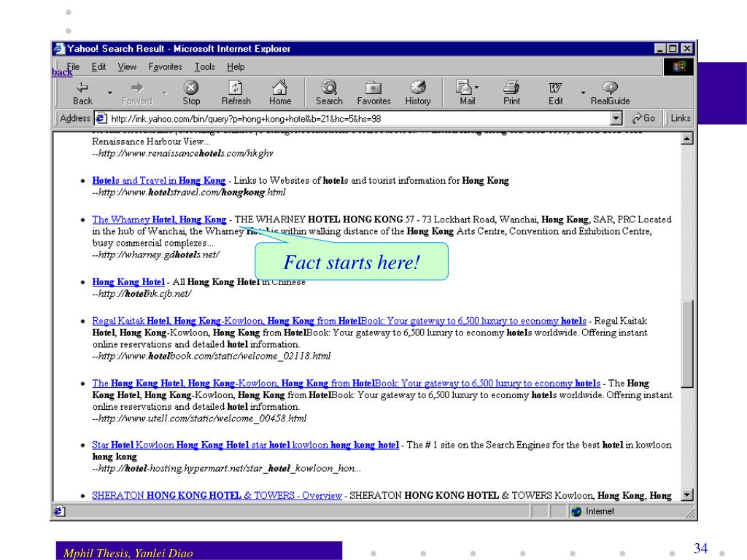This screenshot has width=747, height=560.
Task: Open the Tools menu
Action: pos(204,66)
